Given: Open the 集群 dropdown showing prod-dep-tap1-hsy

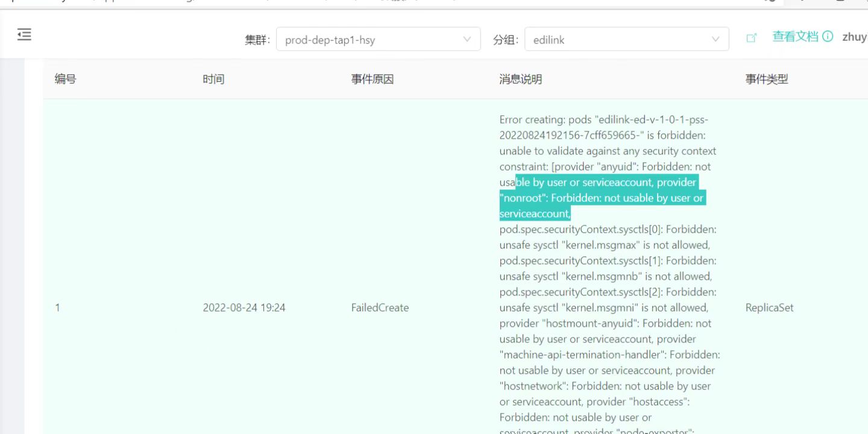Looking at the screenshot, I should pos(378,40).
